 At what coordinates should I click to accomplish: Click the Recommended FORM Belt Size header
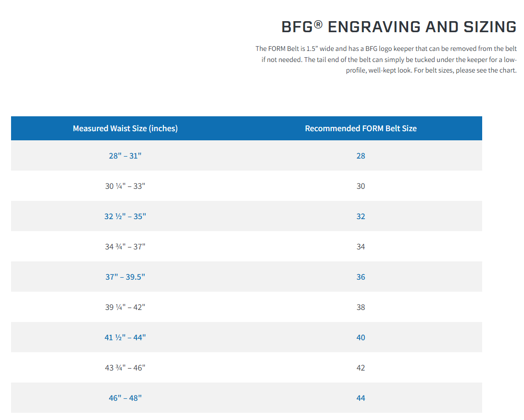click(x=361, y=128)
